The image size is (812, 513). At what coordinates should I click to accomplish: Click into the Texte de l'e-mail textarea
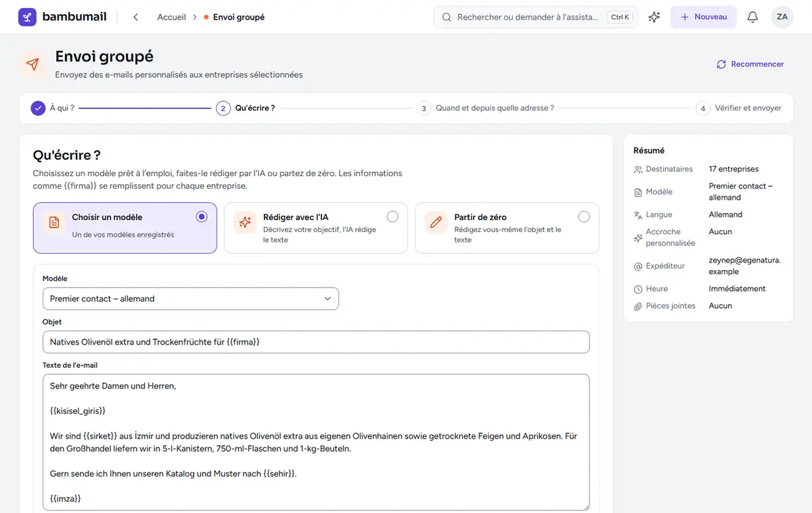pyautogui.click(x=316, y=443)
